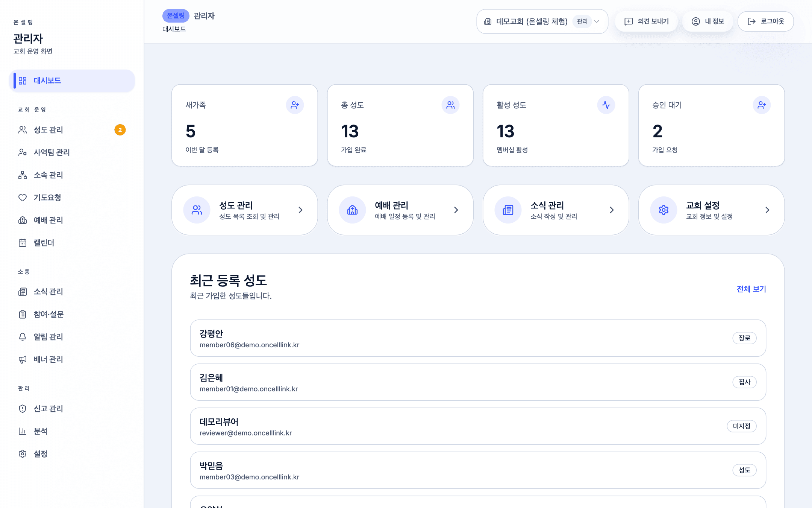
Task: Click the 배너 관리 megaphone icon
Action: (x=23, y=359)
